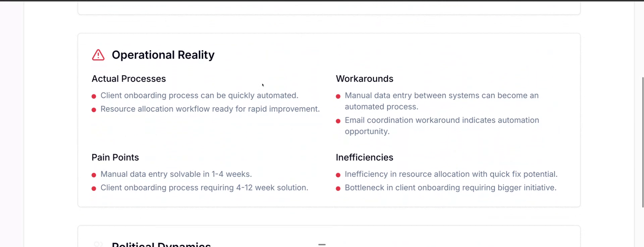Select the Actual Processes subheading
This screenshot has height=247, width=644.
point(129,79)
